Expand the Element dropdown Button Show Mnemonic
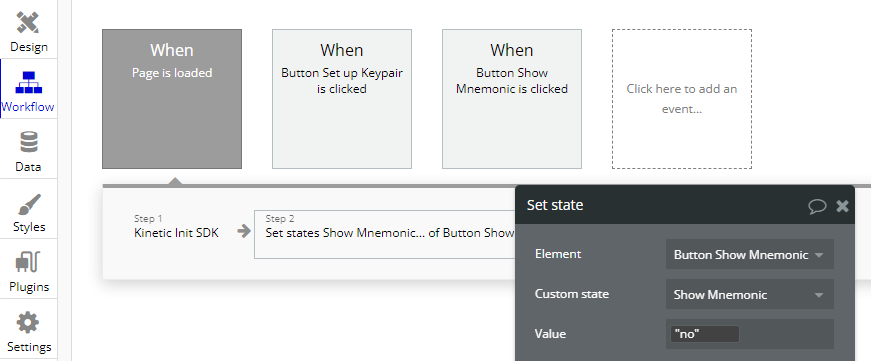The width and height of the screenshot is (871, 361). pos(749,254)
